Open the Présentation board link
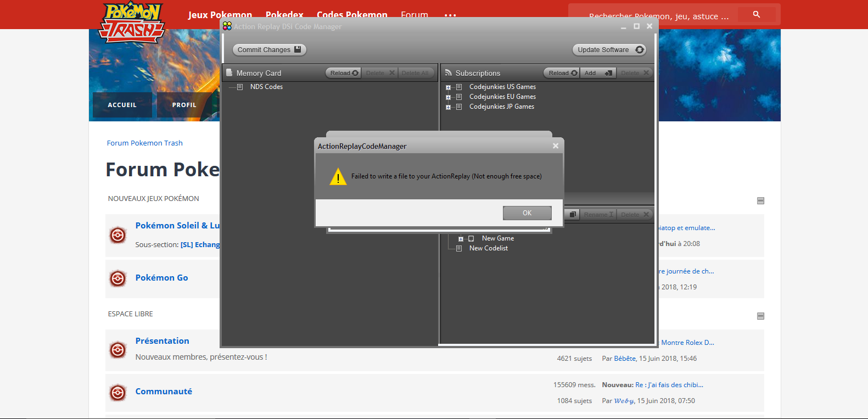Viewport: 868px width, 419px height. [x=163, y=341]
